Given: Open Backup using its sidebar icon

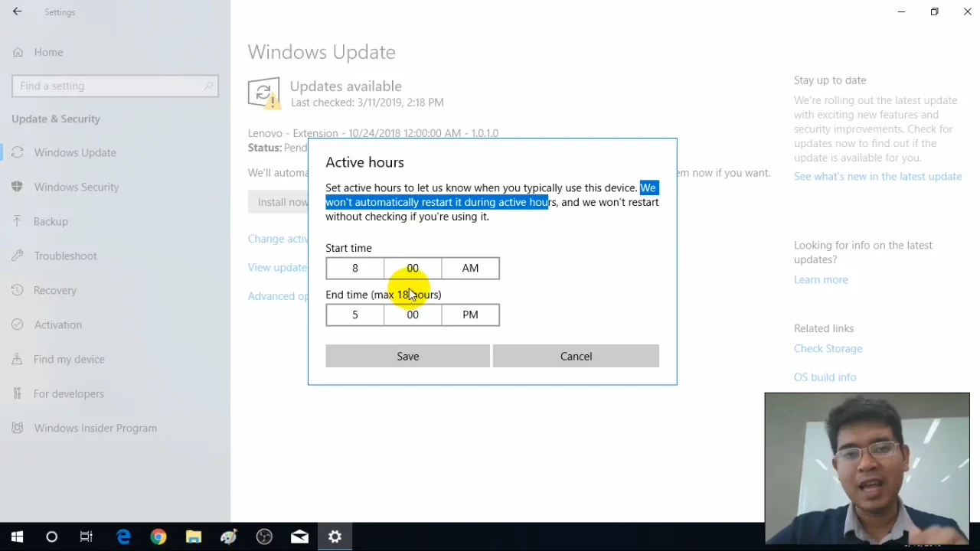Looking at the screenshot, I should coord(17,221).
